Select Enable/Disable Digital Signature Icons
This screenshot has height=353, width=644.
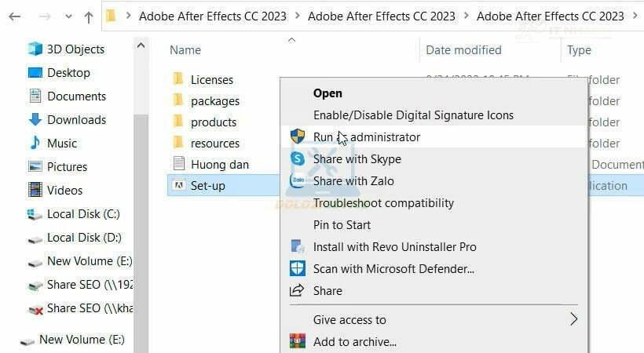[x=413, y=115]
